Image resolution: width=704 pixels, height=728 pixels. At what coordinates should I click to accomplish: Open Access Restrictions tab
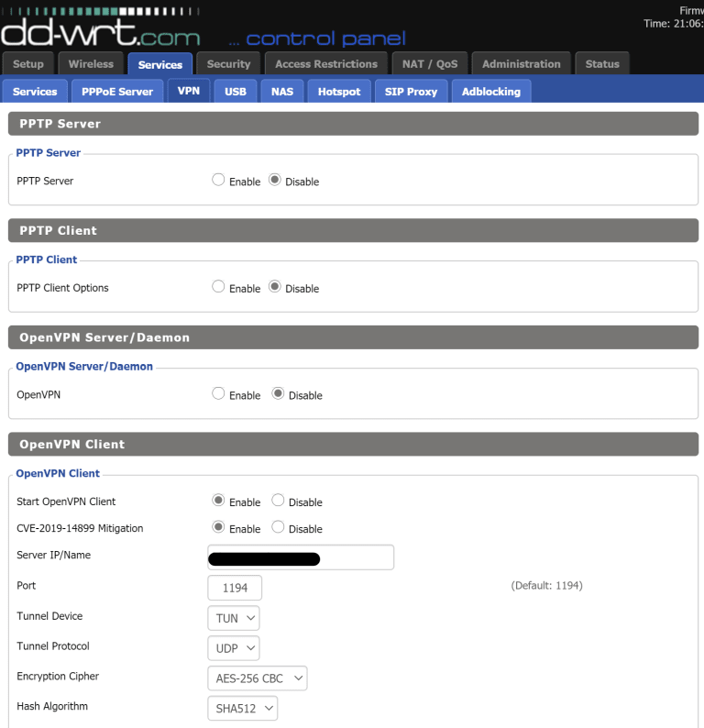pos(326,63)
